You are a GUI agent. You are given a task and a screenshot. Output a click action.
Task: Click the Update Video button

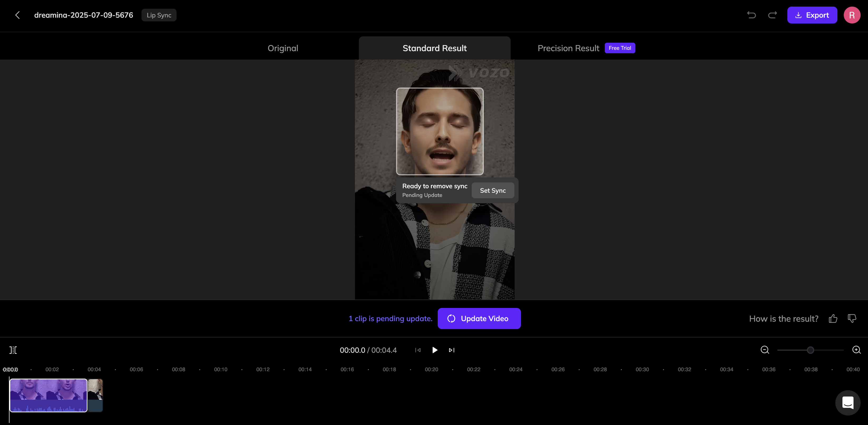coord(479,318)
